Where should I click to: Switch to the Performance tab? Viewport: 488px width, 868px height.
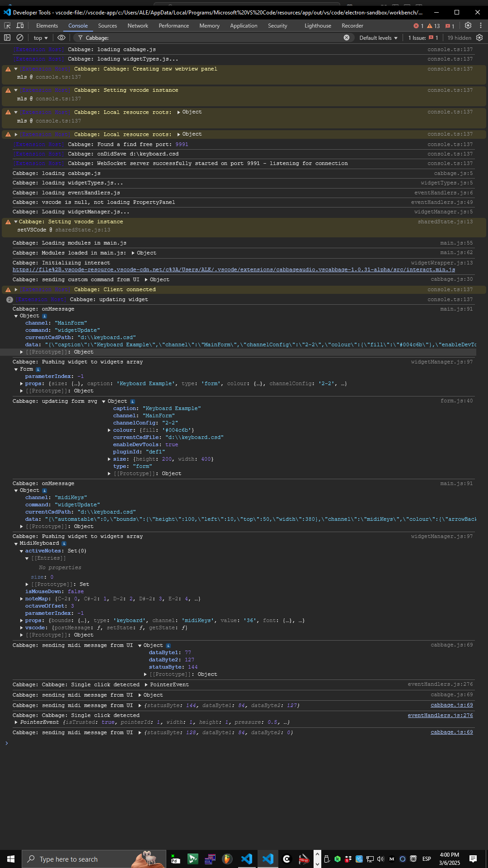(174, 26)
